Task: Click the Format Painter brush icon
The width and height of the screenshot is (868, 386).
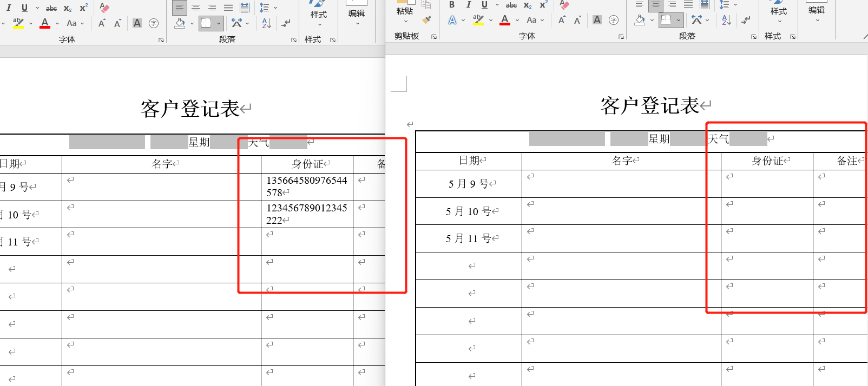Action: click(426, 20)
